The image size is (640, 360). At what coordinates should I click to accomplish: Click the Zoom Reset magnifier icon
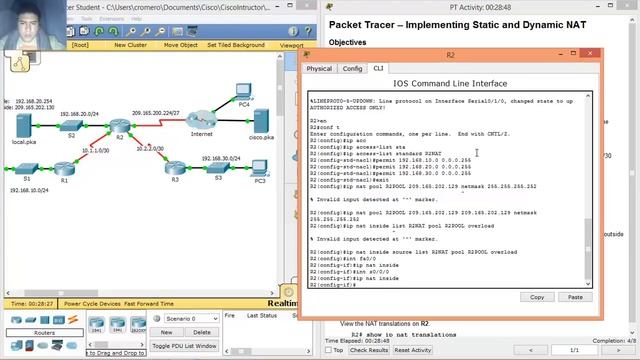point(146,31)
